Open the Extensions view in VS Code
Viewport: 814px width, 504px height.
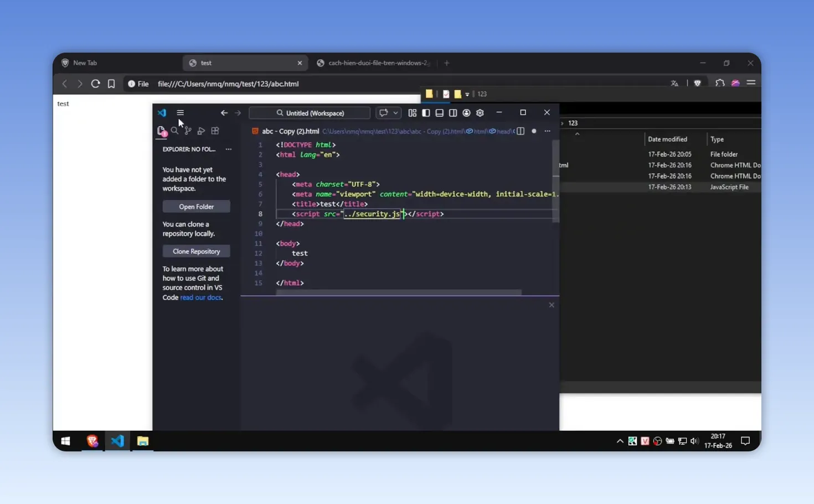click(215, 131)
